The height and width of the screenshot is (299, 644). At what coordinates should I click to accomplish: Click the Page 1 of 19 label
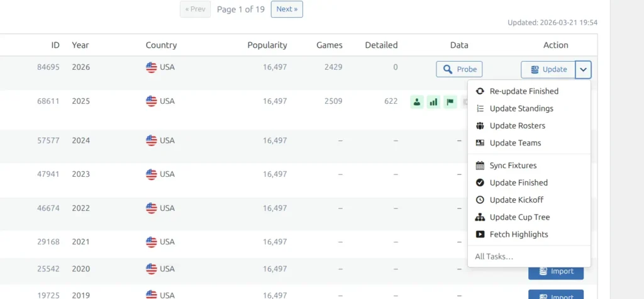click(241, 9)
